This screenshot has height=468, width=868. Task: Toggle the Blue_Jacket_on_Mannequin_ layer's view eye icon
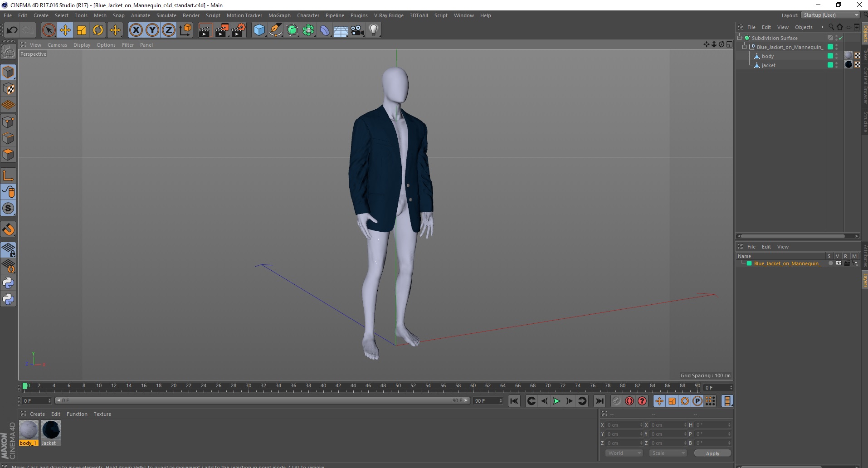tap(839, 263)
